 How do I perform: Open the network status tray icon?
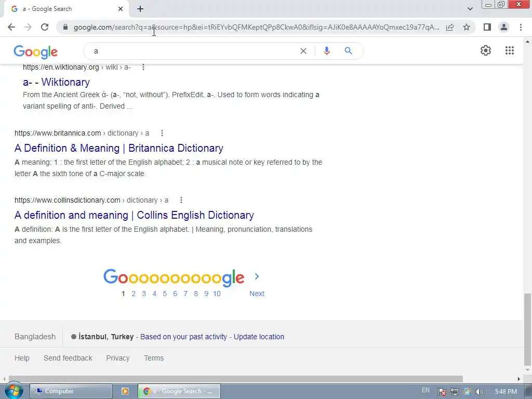tap(454, 392)
